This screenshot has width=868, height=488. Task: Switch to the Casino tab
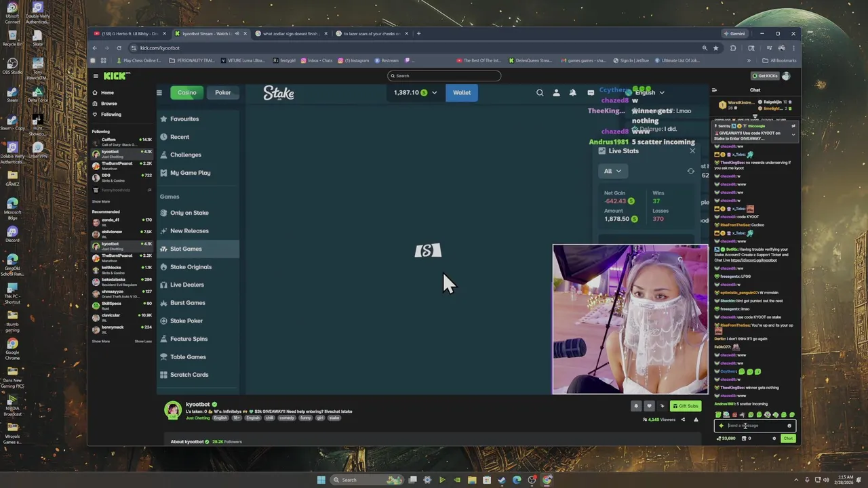[187, 93]
